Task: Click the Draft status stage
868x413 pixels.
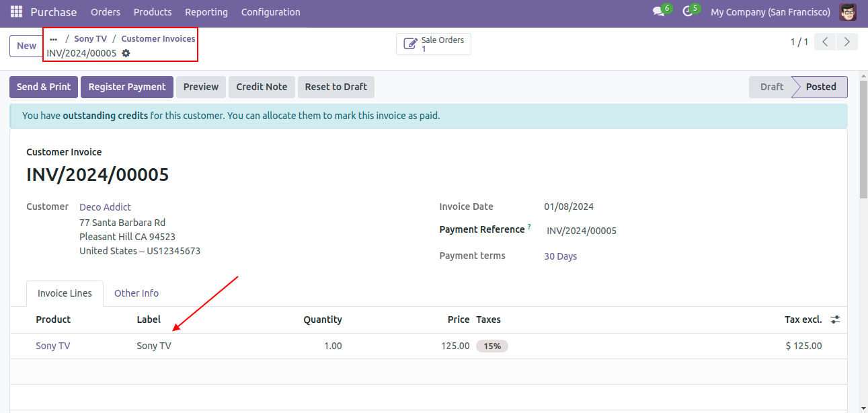Action: tap(771, 87)
